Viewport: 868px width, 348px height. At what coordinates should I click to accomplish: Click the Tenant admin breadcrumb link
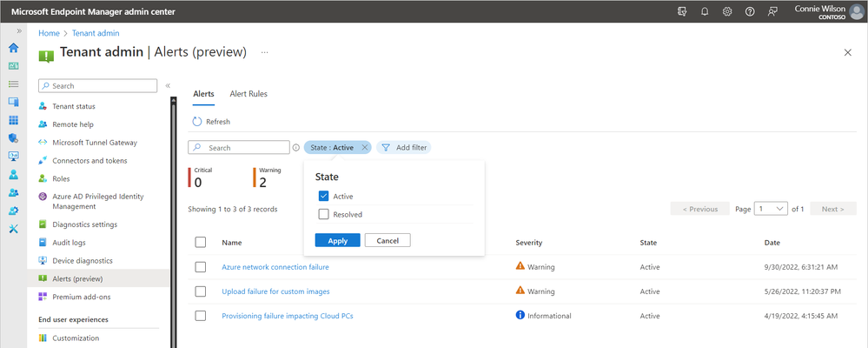(x=96, y=33)
